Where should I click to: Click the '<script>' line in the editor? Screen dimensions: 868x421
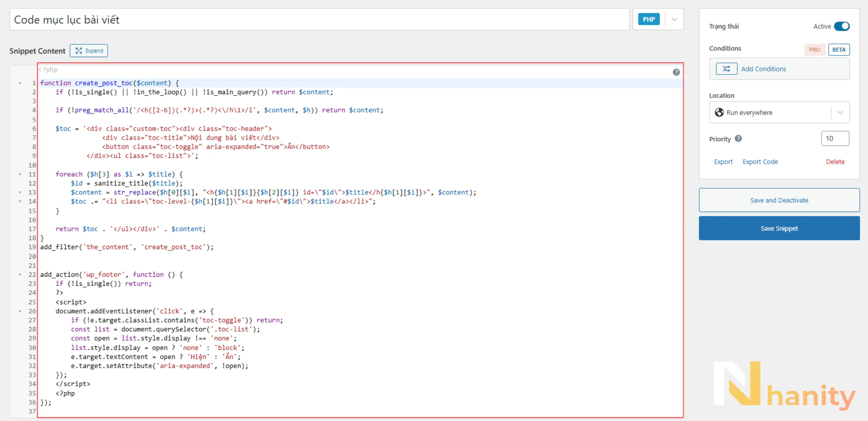pos(71,302)
